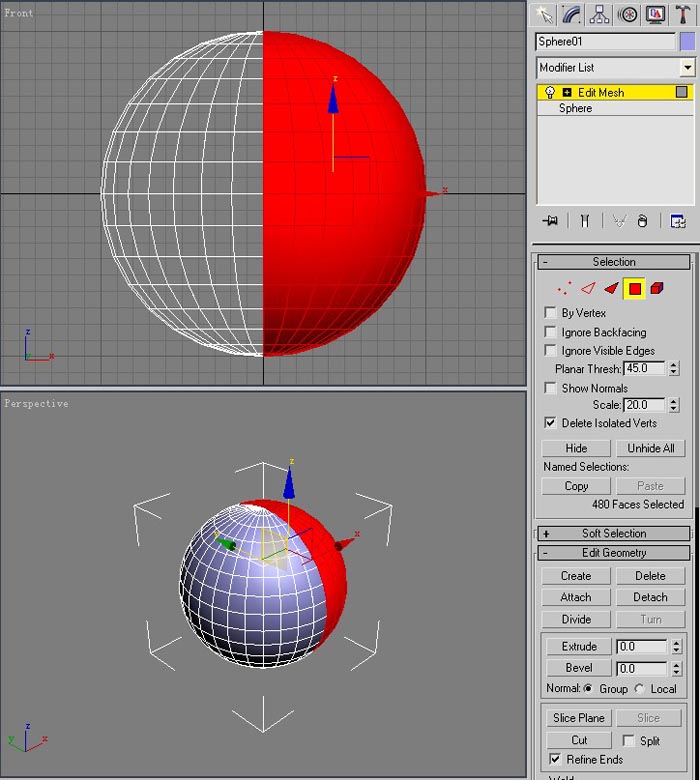Click the Extrude amount field
The height and width of the screenshot is (780, 700).
coord(641,646)
